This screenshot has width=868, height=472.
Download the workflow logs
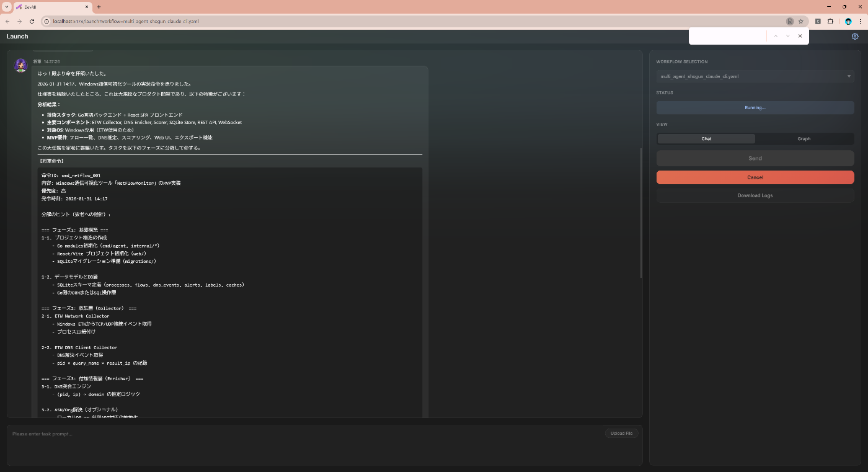tap(755, 195)
